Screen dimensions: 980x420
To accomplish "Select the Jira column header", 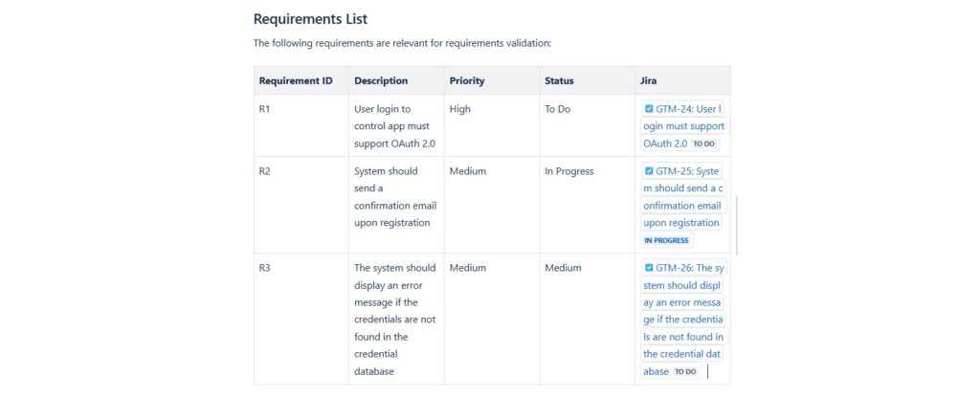I will click(x=648, y=80).
